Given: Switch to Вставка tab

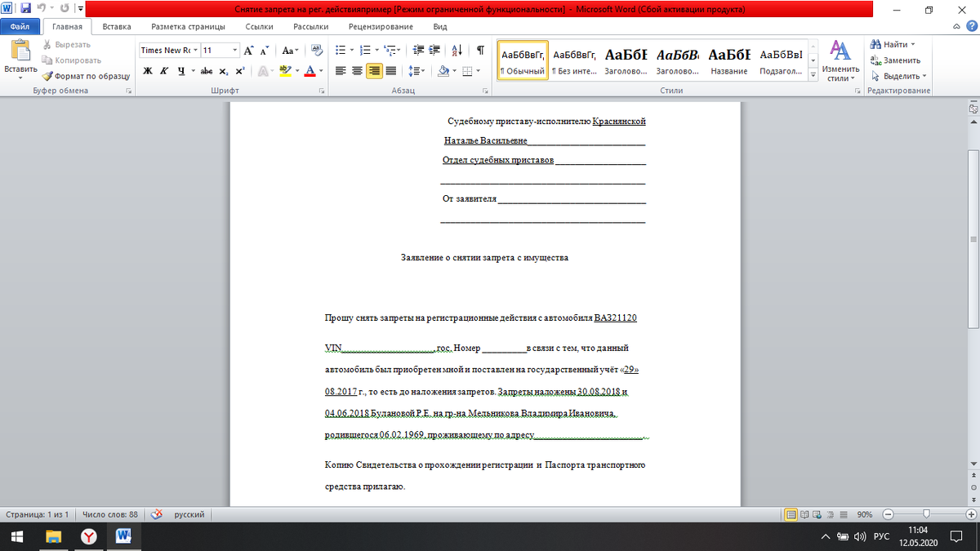Looking at the screenshot, I should point(117,26).
